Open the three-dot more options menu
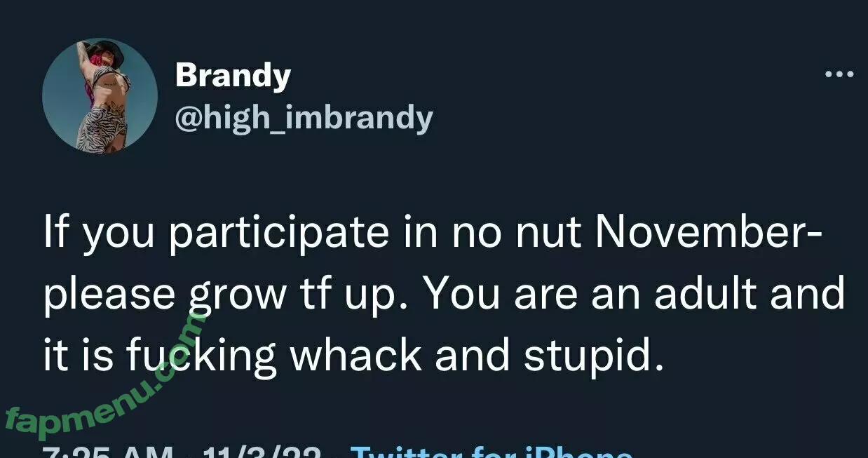Viewport: 868px width, 458px height. pyautogui.click(x=839, y=74)
